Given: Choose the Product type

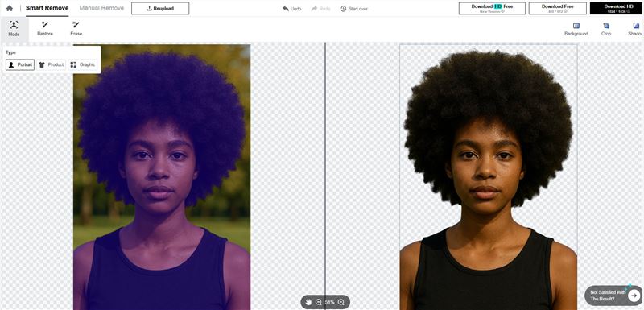Looking at the screenshot, I should (x=51, y=65).
